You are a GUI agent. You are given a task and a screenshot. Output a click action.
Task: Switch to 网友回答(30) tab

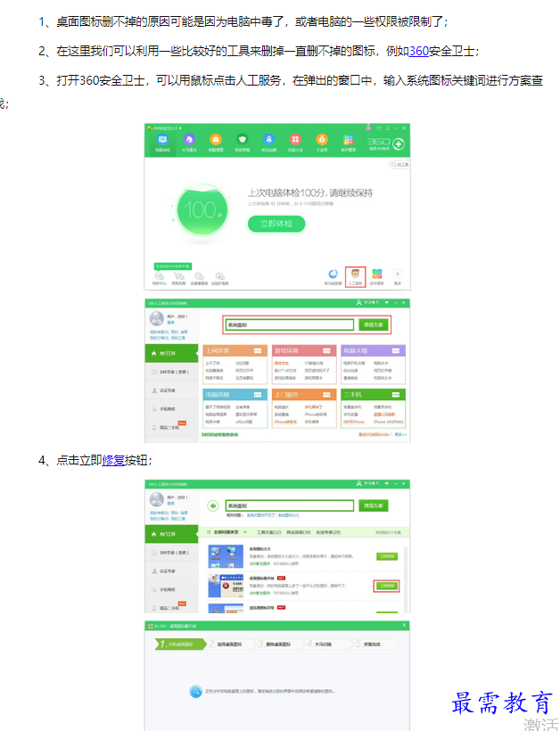[x=299, y=532]
